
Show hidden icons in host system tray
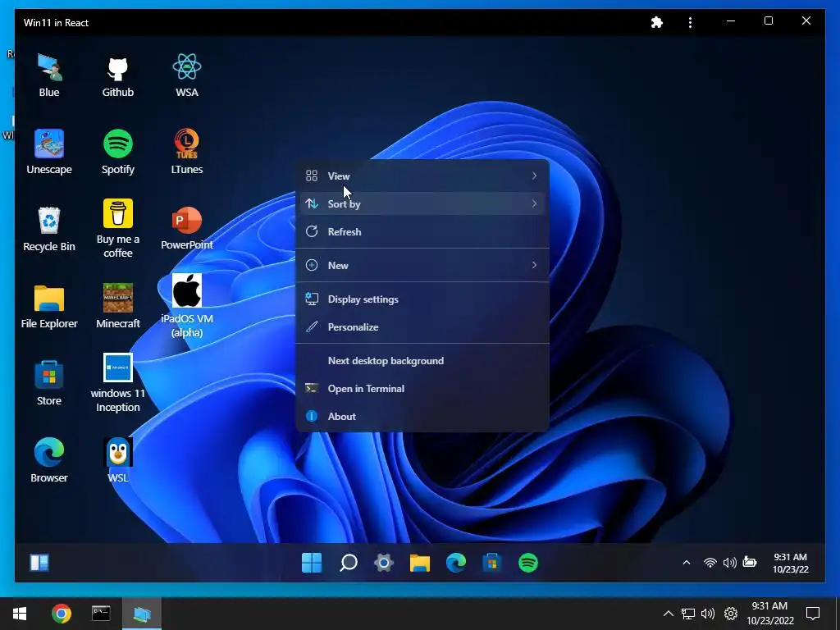(x=668, y=614)
